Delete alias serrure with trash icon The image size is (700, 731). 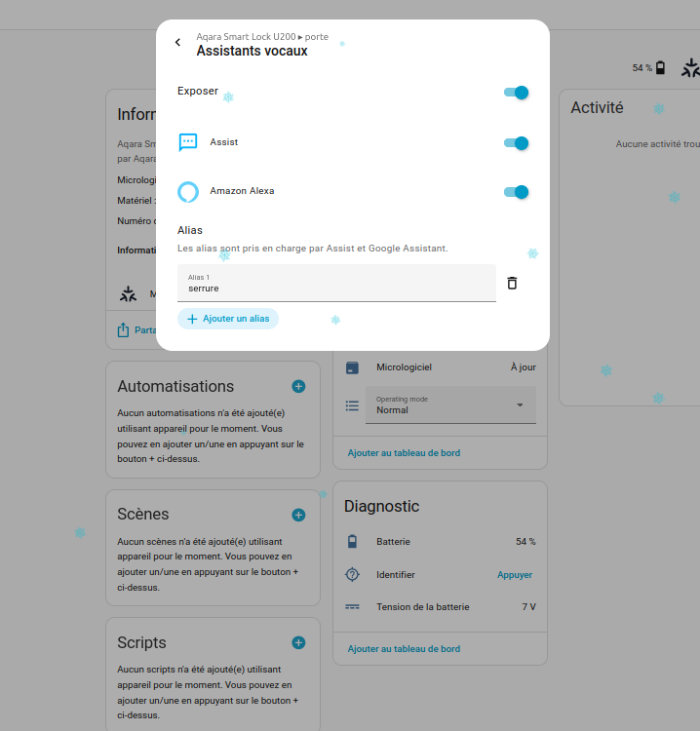point(512,283)
